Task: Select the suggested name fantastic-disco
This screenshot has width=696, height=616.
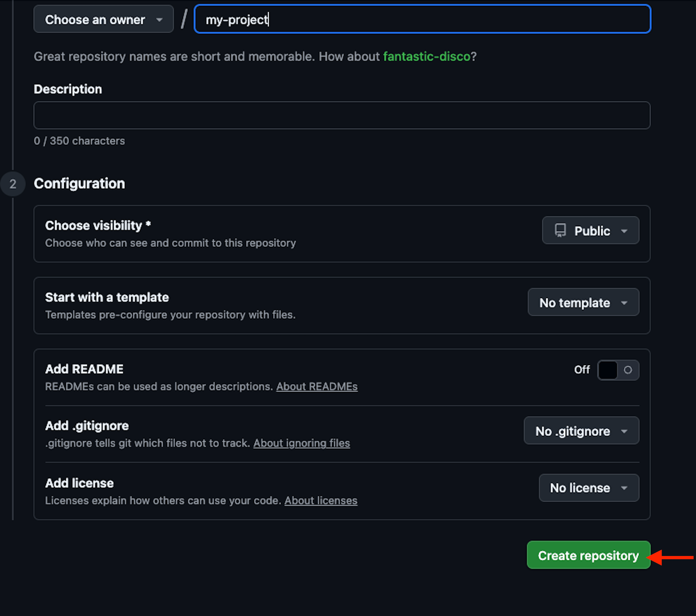Action: tap(426, 56)
